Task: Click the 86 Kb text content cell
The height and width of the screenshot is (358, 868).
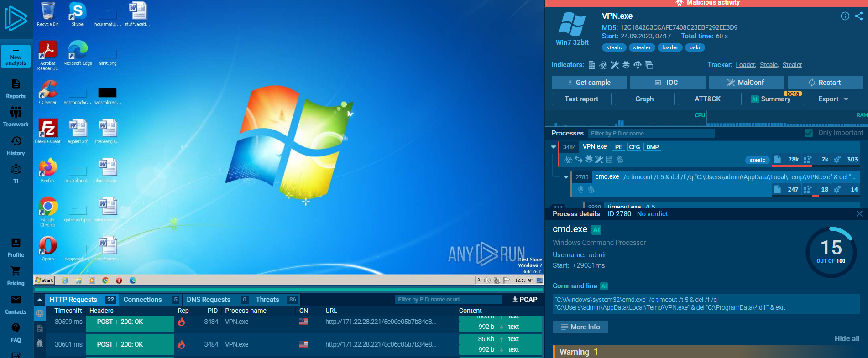Action: point(500,339)
